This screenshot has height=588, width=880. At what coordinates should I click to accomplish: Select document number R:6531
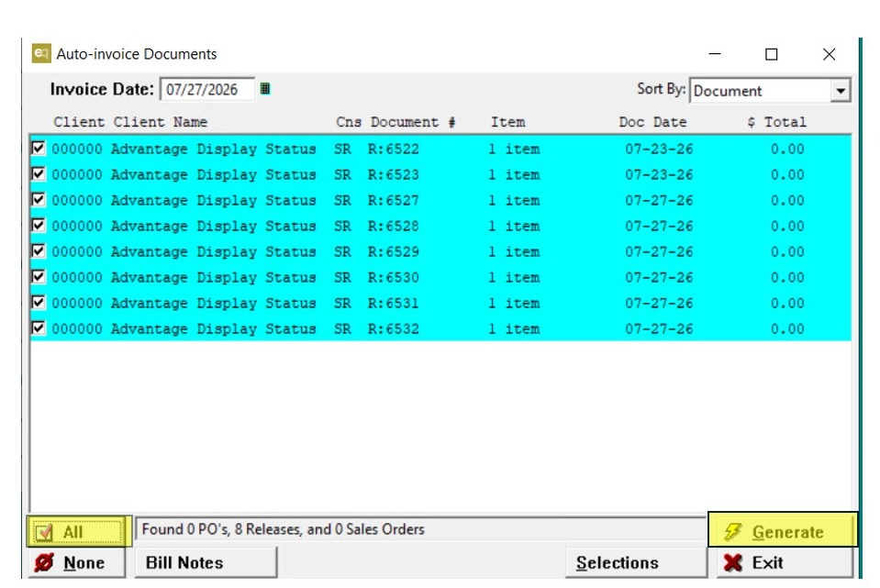pos(394,303)
